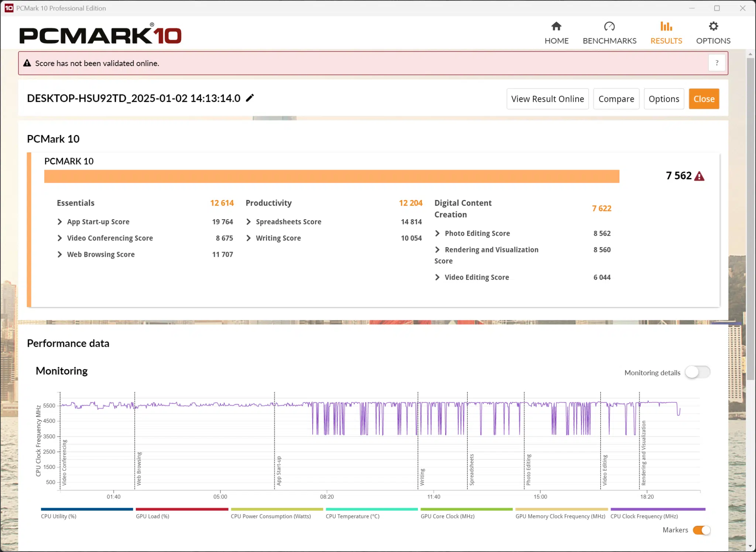Viewport: 756px width, 552px height.
Task: Click the Video Editing value 6 044
Action: click(x=602, y=277)
